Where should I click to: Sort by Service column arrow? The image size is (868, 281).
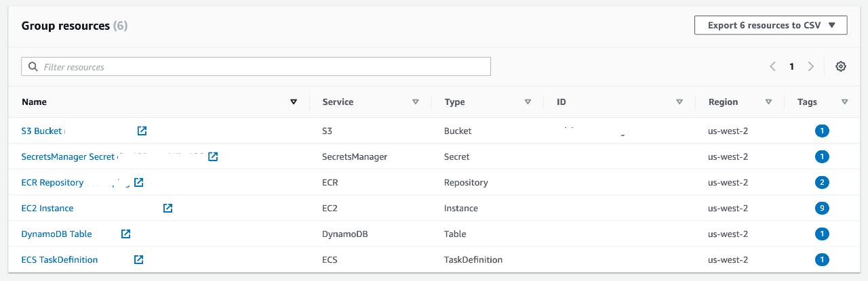(x=416, y=102)
